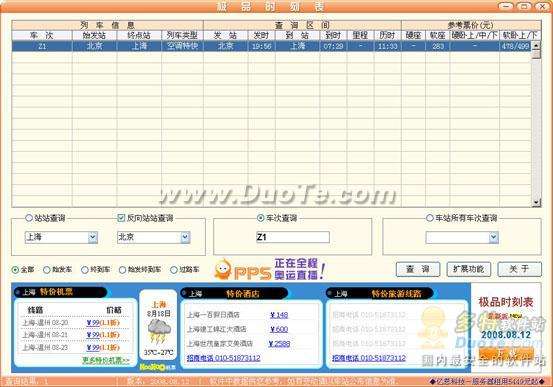Click the 查询 search button
The height and width of the screenshot is (387, 553).
coord(418,269)
